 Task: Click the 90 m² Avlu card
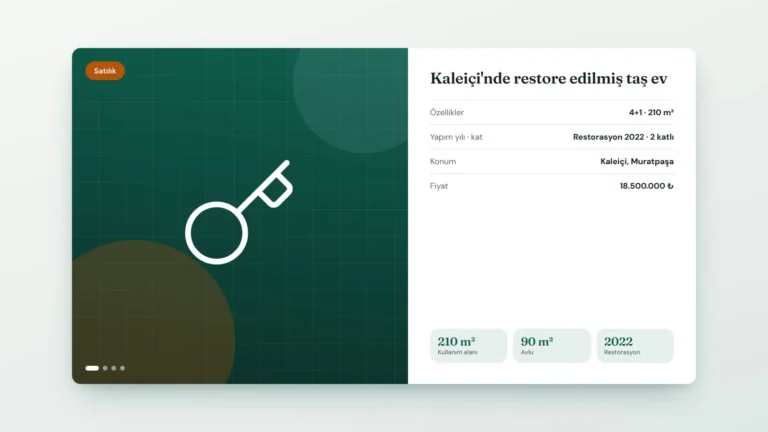click(x=552, y=346)
